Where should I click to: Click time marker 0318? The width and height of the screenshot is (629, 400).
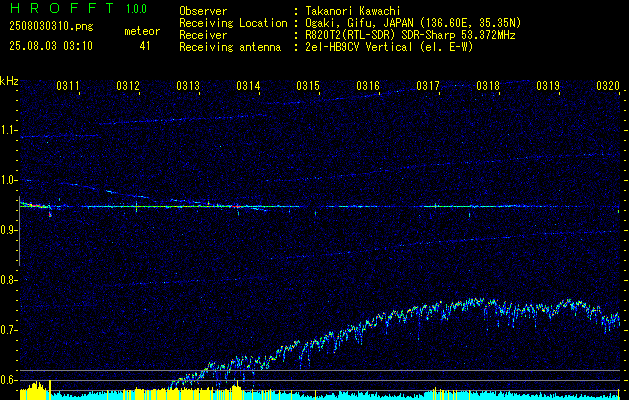488,86
